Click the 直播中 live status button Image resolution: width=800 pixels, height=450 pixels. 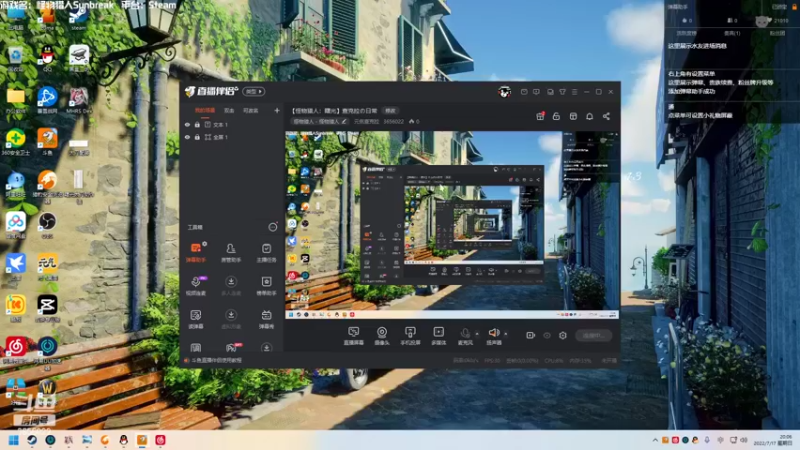[593, 335]
